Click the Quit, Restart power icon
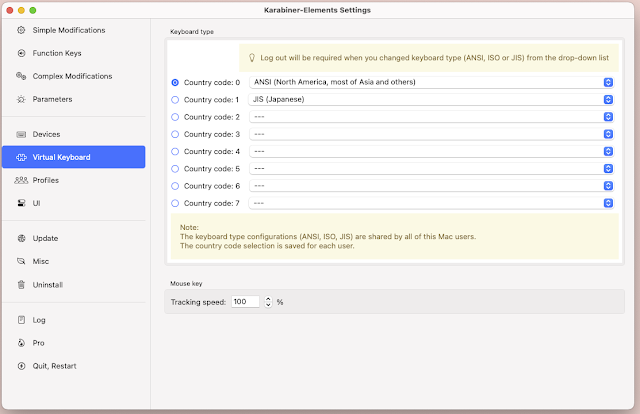640x414 pixels. (22, 366)
